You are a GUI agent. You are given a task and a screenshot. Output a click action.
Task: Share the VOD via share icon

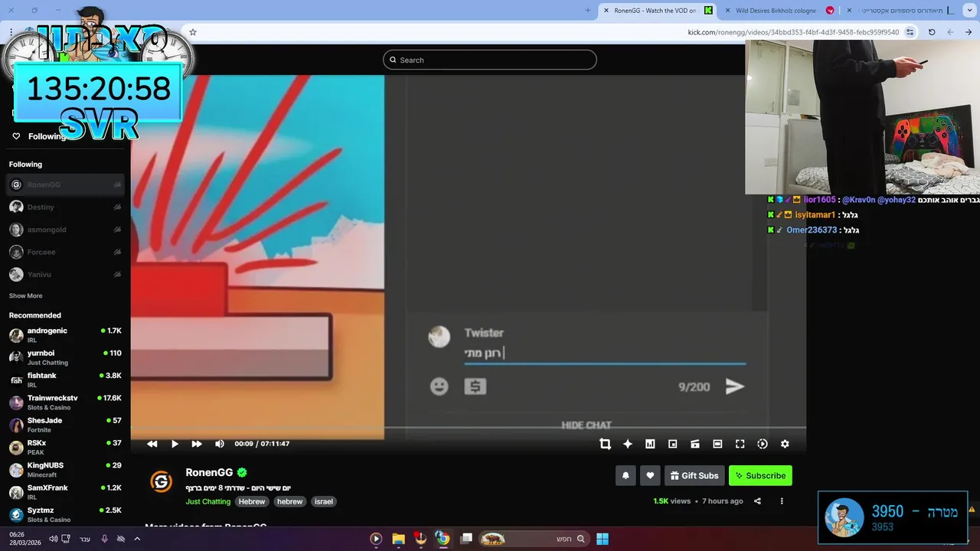coord(757,501)
